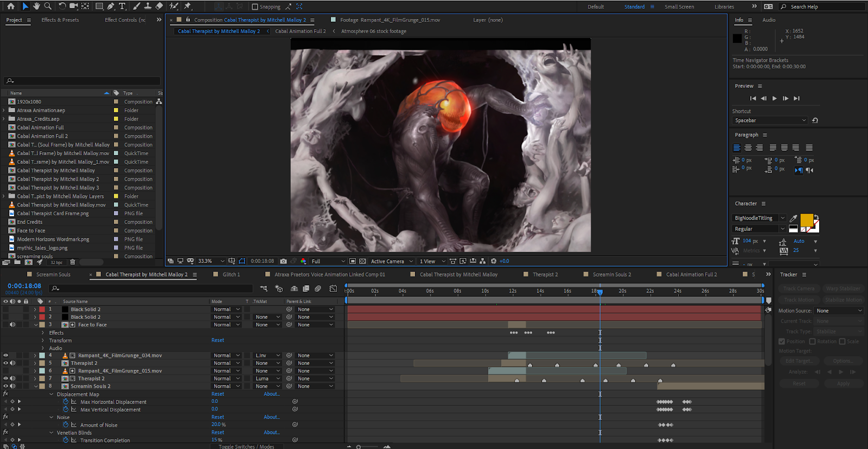Switch to Small Screen workspace
Viewport: 868px width, 449px height.
click(679, 7)
